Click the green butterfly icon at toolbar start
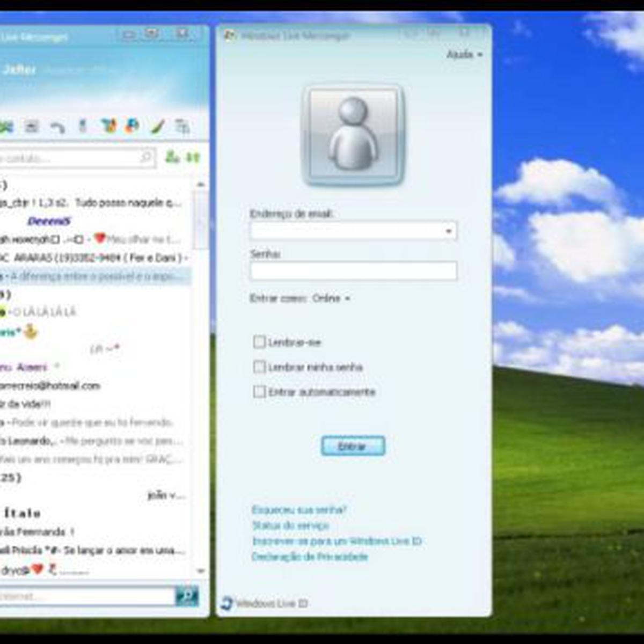This screenshot has width=644, height=644. coord(6,127)
